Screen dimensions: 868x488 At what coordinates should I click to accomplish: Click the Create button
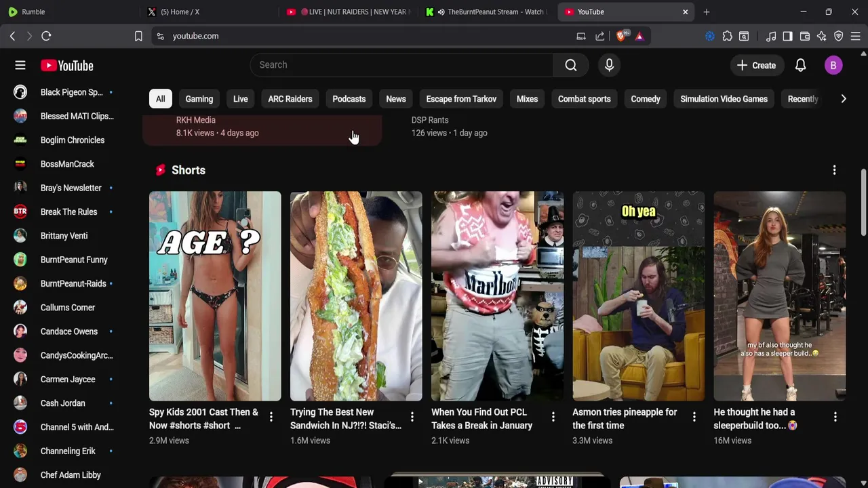click(757, 65)
